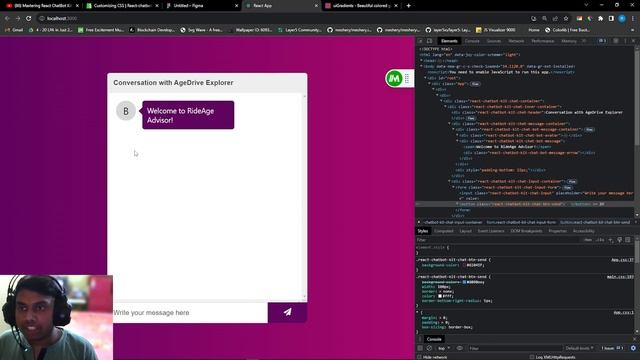This screenshot has width=640, height=360.
Task: Click the paint brush rendering icon in Styles toolbar
Action: pyautogui.click(x=619, y=240)
